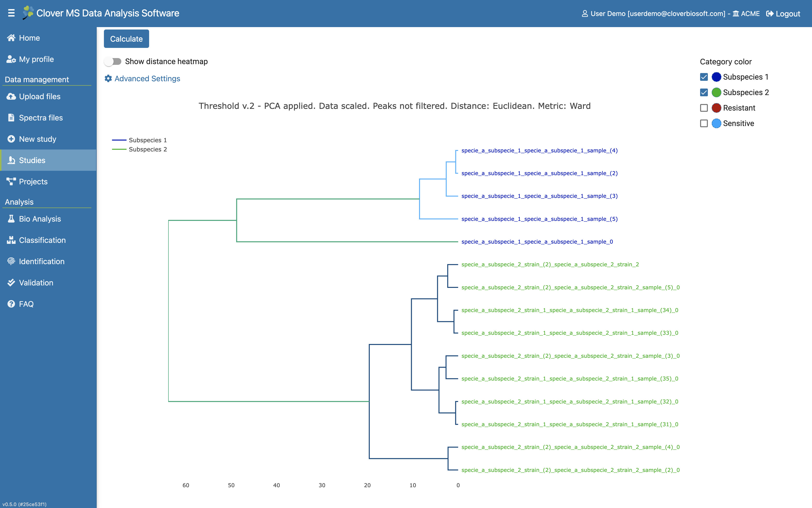Click the user silhouette icon in header
The height and width of the screenshot is (508, 812).
pos(585,14)
